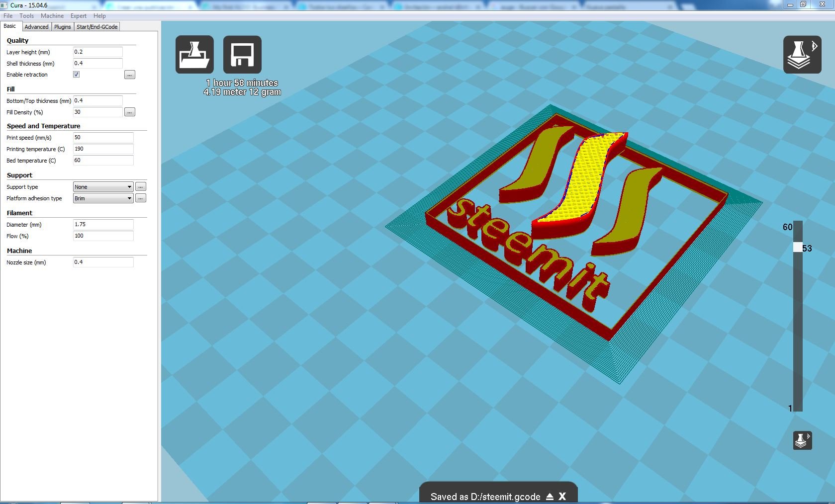
Task: Click the '1 hour 58 minutes' print time text
Action: [242, 83]
